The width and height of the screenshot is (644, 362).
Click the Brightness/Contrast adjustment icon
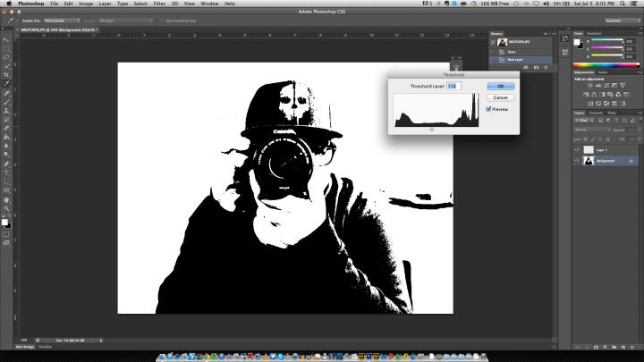tap(589, 86)
